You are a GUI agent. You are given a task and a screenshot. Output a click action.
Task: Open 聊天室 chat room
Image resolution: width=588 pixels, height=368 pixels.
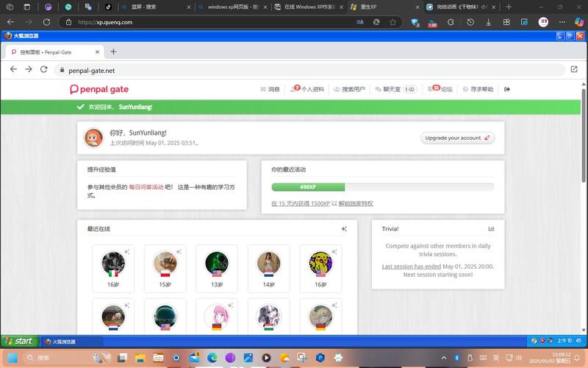(x=395, y=89)
